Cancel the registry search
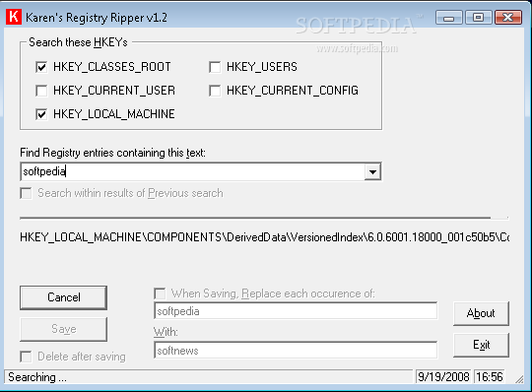The image size is (532, 392). 63,297
